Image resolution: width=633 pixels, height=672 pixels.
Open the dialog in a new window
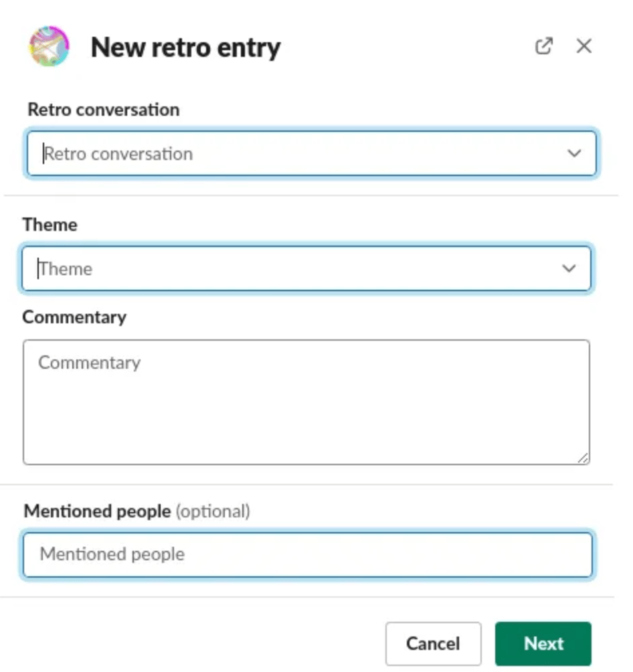[x=544, y=46]
